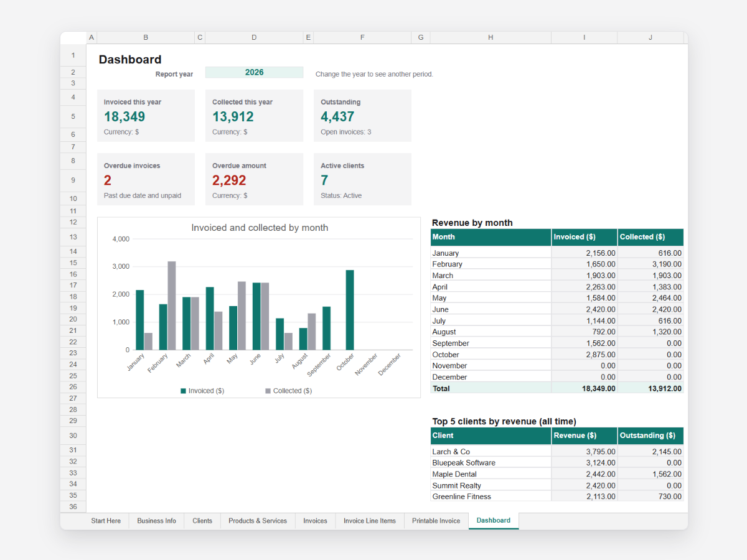
Task: Click the Active clients count 7
Action: click(324, 180)
